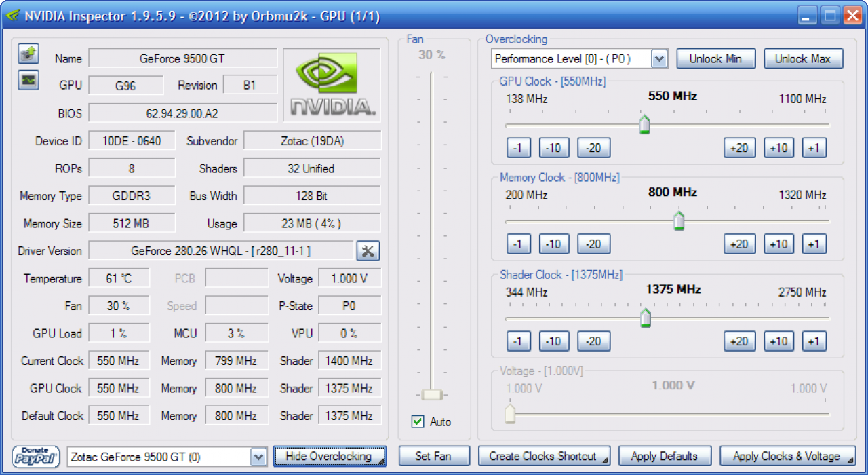Click the Voltage value 1.000 V field

(350, 278)
